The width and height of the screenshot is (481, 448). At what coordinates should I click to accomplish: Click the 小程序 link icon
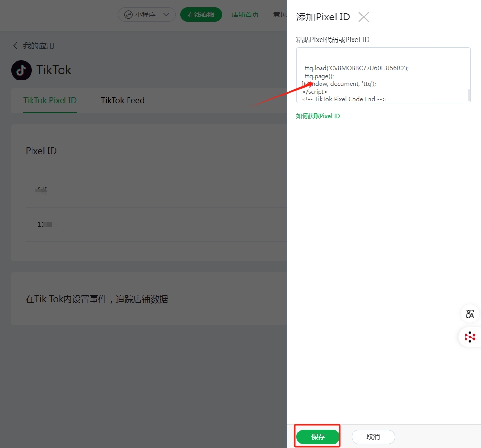[128, 15]
